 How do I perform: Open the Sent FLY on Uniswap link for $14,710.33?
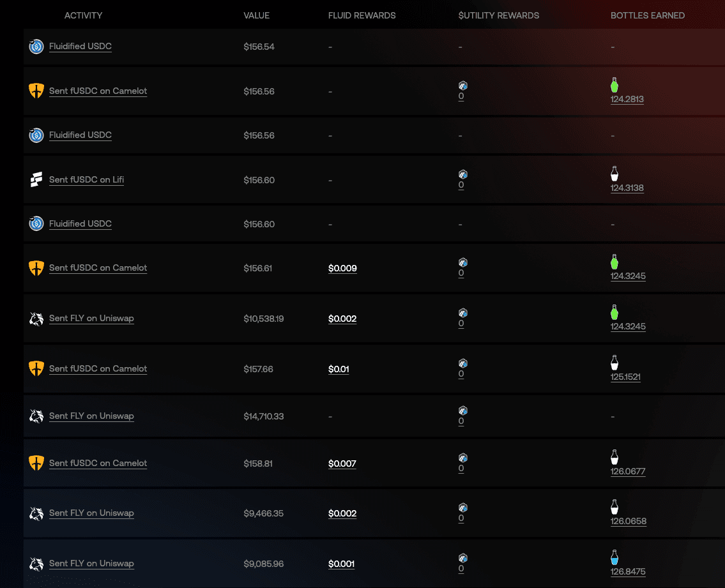point(91,416)
